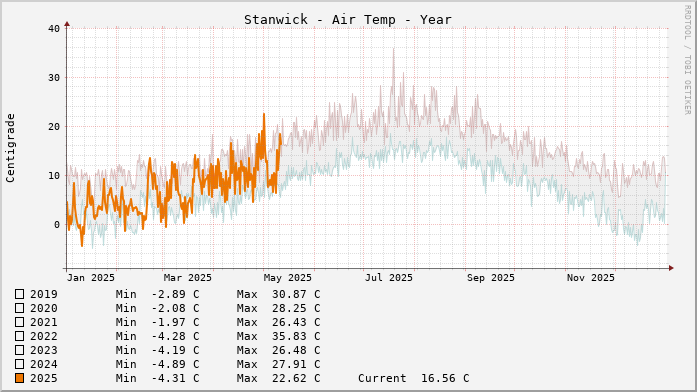
Task: Click the chart title Stanwick - Air Temp - Year
Action: coord(348,20)
